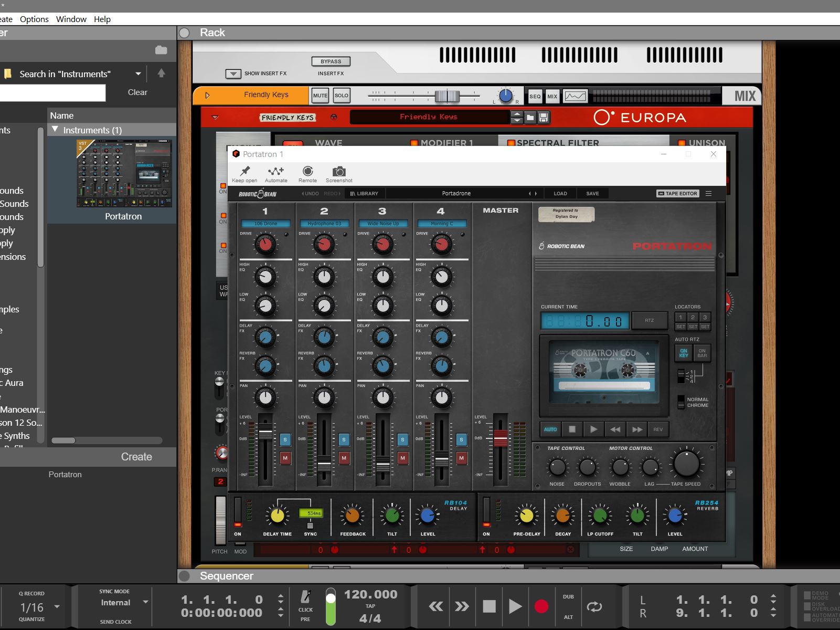This screenshot has height=630, width=840.
Task: Click the Bypass Insert FX button
Action: 331,61
